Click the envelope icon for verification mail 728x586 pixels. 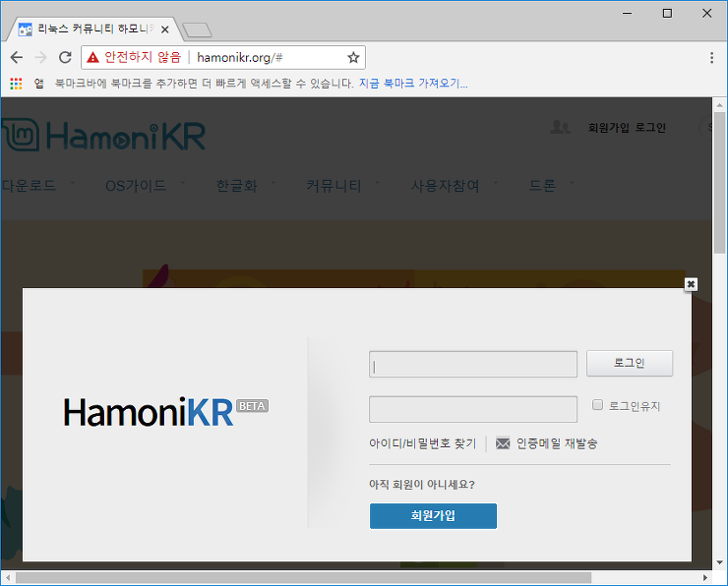tap(503, 443)
